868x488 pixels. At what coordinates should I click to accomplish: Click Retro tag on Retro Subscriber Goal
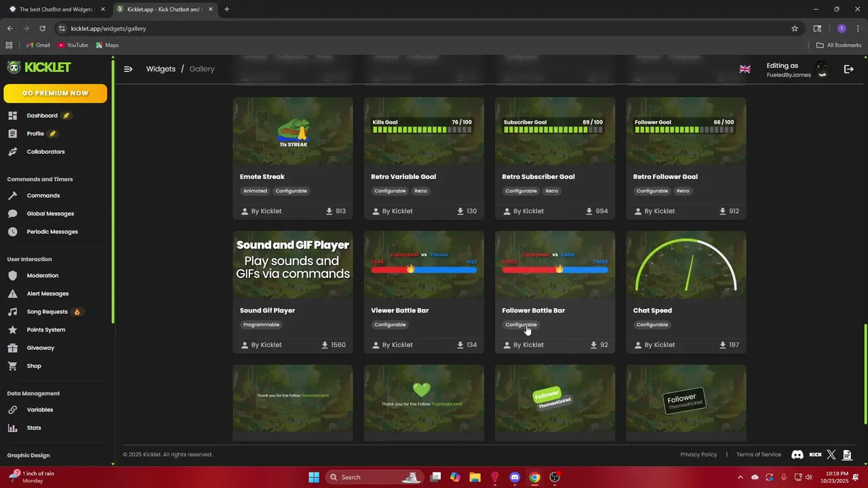point(552,191)
